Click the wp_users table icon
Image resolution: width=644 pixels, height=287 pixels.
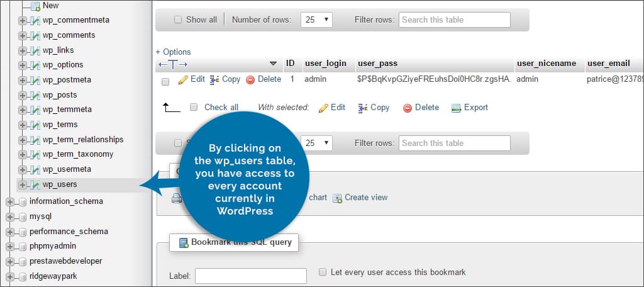coord(35,184)
